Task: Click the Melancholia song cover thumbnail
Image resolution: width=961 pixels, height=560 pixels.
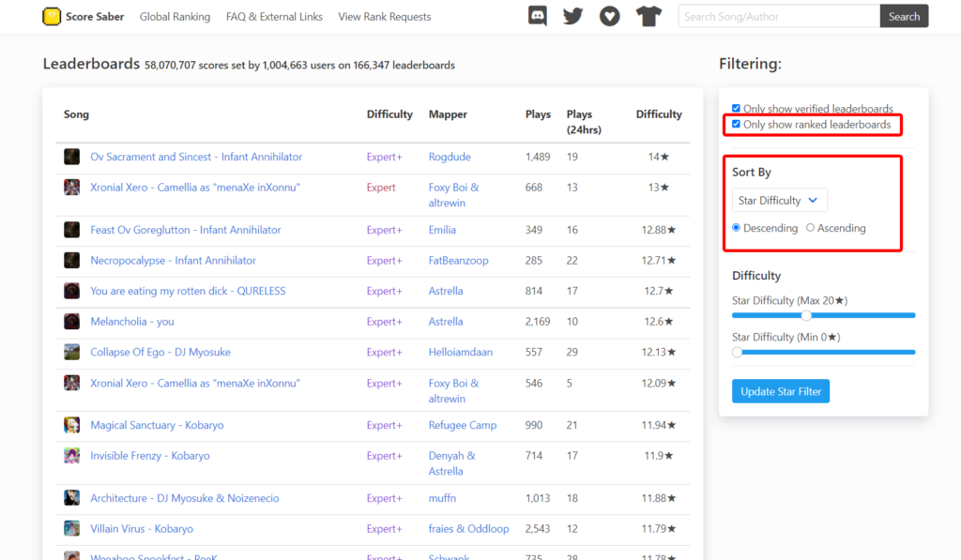Action: tap(71, 322)
